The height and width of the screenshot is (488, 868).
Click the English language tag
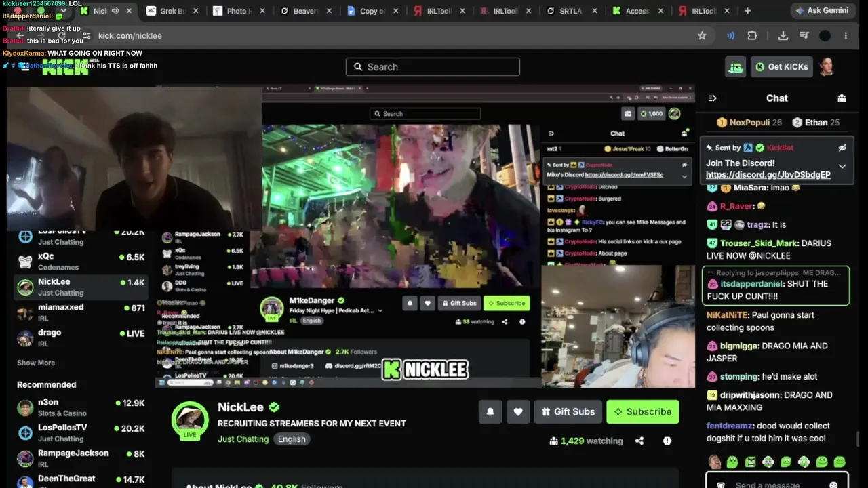pos(292,439)
